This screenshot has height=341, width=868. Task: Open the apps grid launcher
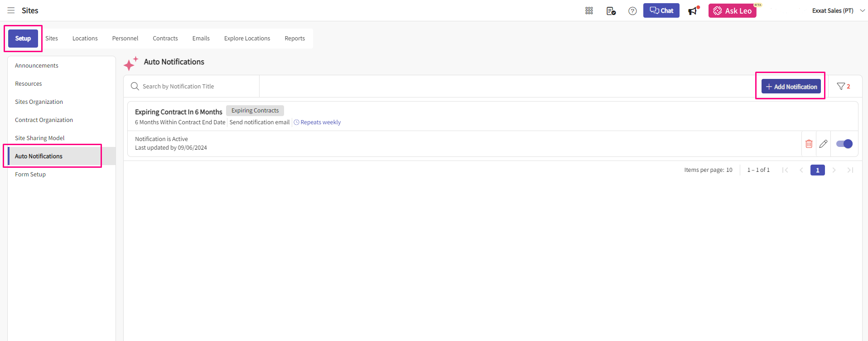point(589,11)
